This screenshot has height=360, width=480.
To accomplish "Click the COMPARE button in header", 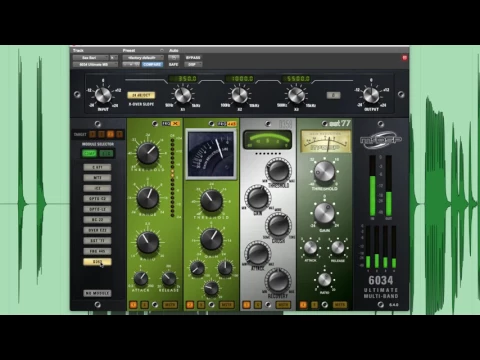I will click(152, 64).
